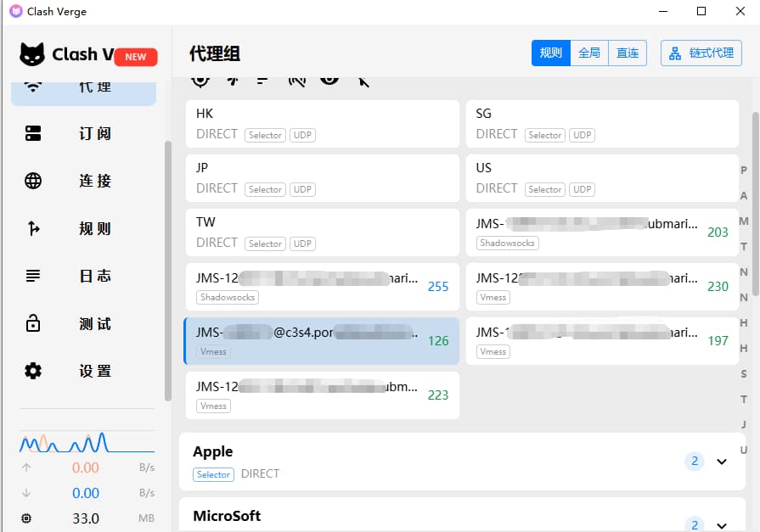Select the SG proxy card
This screenshot has height=532, width=760.
click(x=602, y=124)
